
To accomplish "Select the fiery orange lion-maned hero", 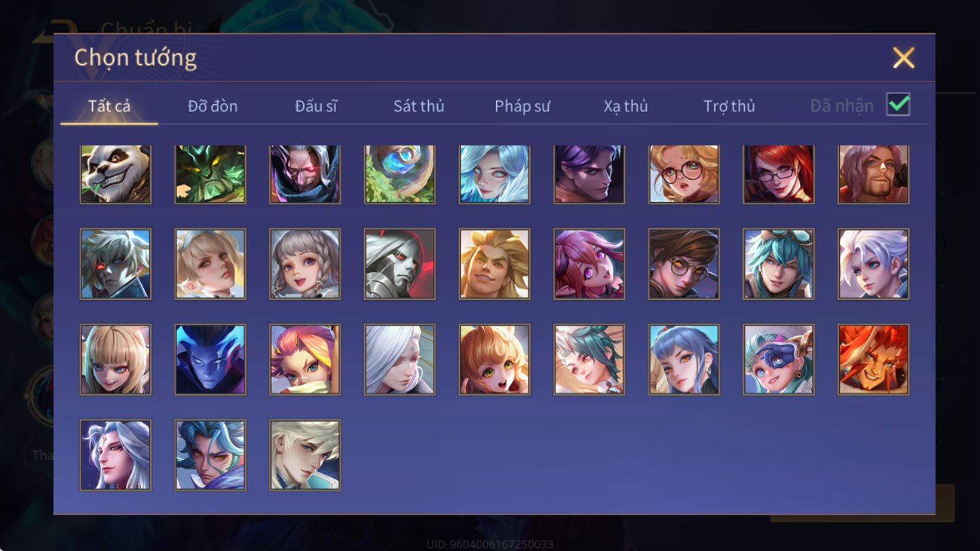I will pyautogui.click(x=873, y=359).
